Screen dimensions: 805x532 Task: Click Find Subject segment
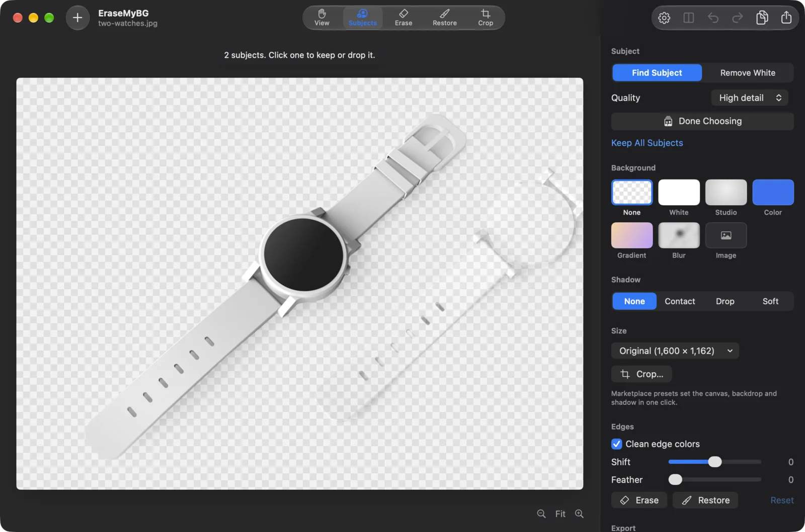tap(657, 72)
